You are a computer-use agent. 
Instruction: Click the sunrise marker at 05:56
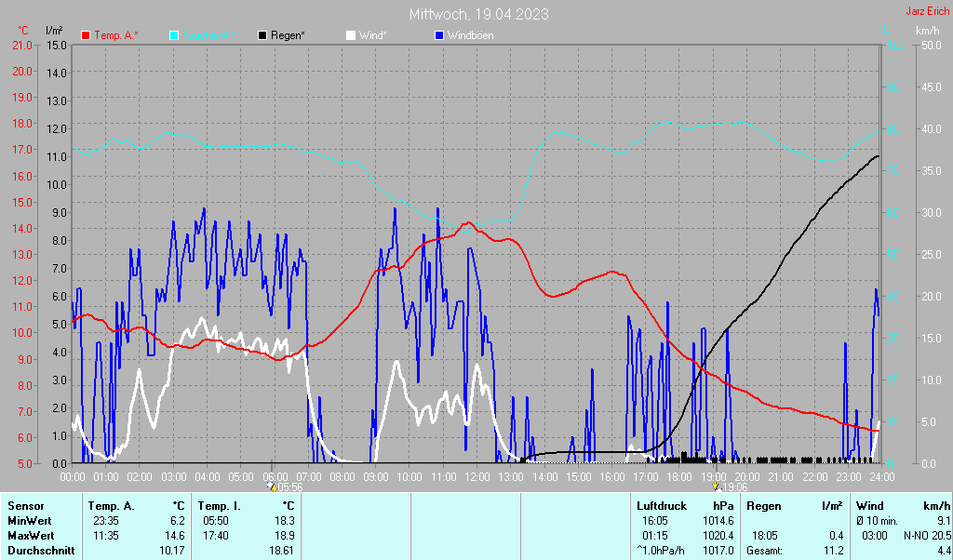pos(272,487)
